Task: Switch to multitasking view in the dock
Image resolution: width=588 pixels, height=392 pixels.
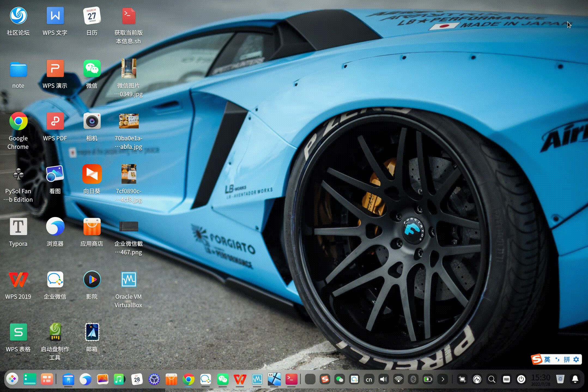Action: pyautogui.click(x=47, y=379)
